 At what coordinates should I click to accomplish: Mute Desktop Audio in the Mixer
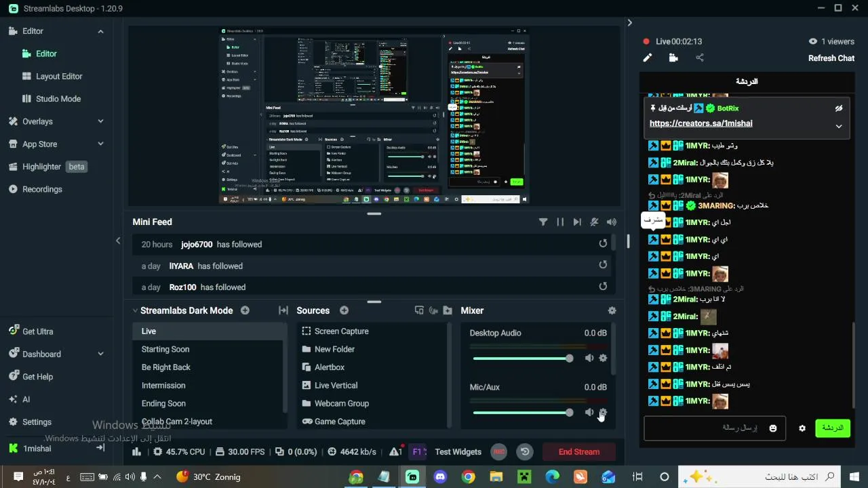(x=589, y=358)
